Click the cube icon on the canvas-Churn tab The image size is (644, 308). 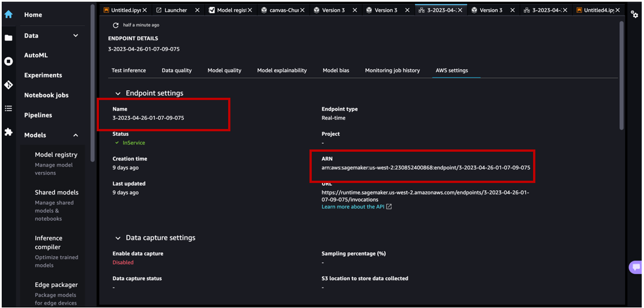(x=264, y=10)
